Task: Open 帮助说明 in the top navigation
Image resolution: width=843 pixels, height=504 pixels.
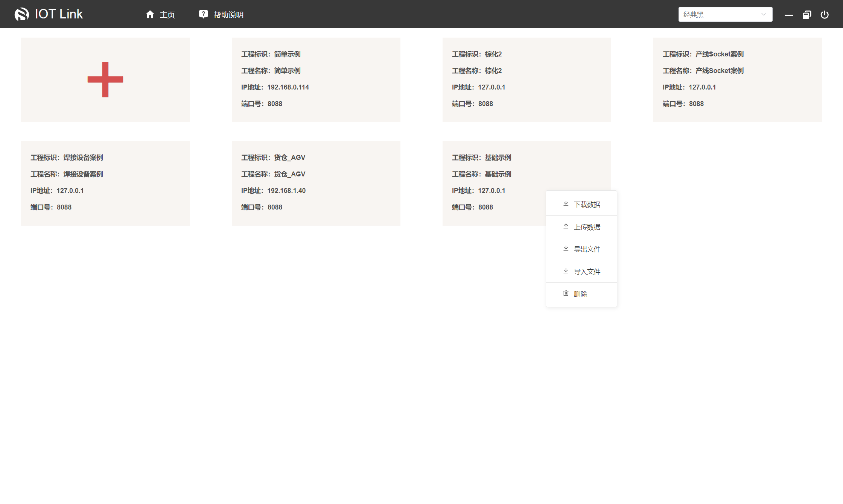Action: (221, 14)
